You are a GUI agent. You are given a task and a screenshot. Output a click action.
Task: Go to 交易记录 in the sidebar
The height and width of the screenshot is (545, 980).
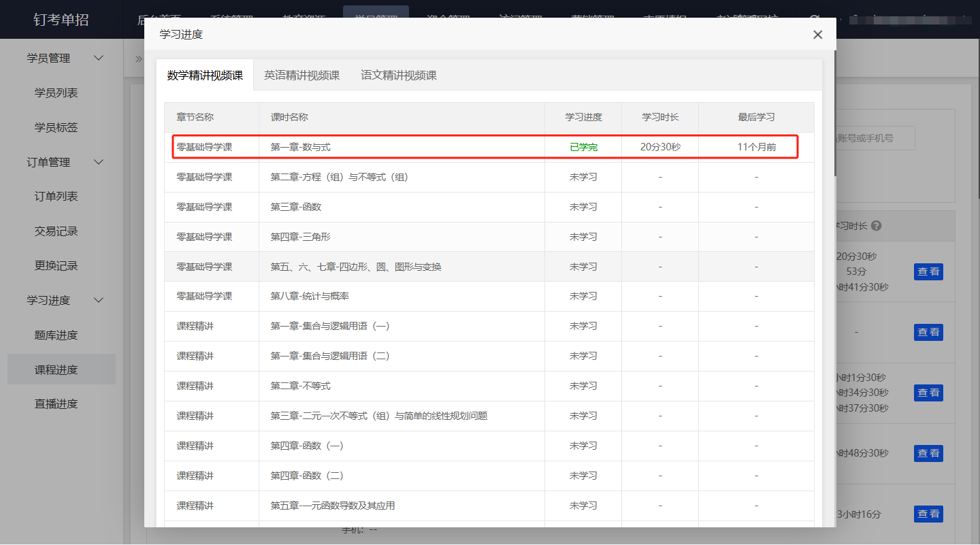(x=56, y=231)
